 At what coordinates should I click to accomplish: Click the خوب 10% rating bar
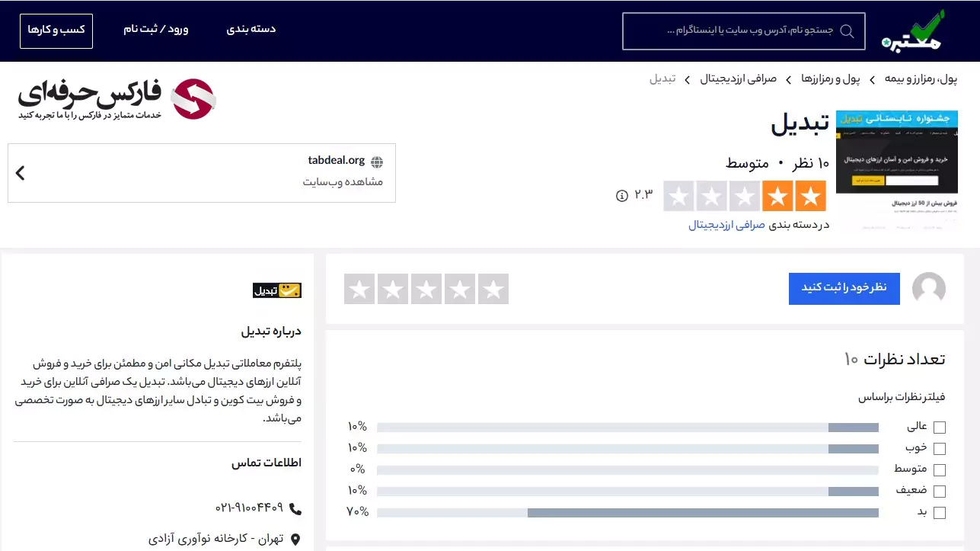pyautogui.click(x=627, y=448)
